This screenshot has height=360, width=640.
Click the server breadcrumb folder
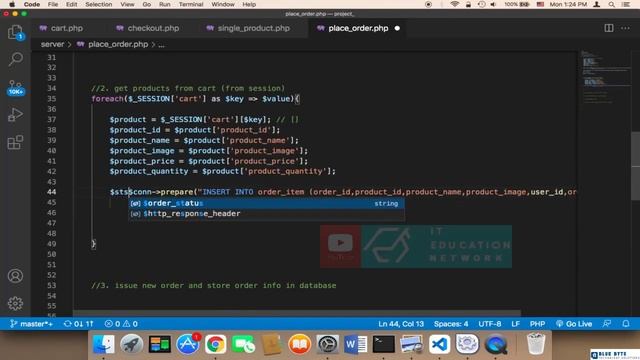coord(52,44)
